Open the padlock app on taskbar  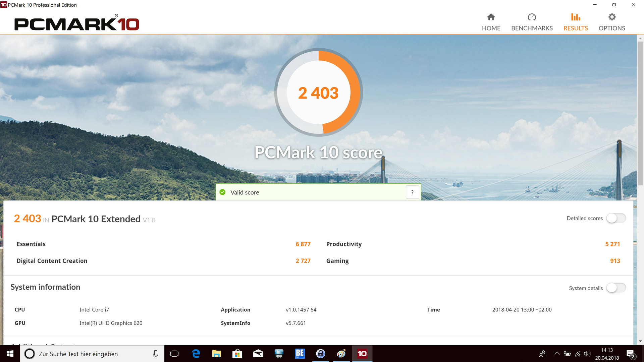[321, 354]
